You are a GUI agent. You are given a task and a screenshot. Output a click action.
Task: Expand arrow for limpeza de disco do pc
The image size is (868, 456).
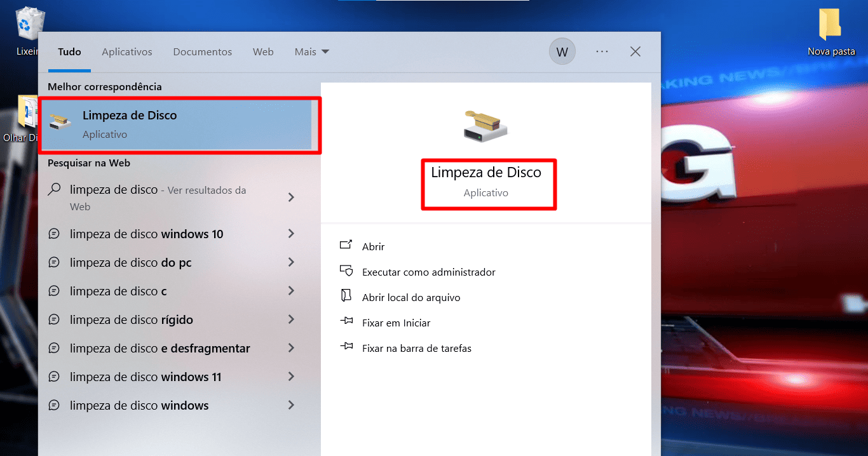click(x=291, y=262)
